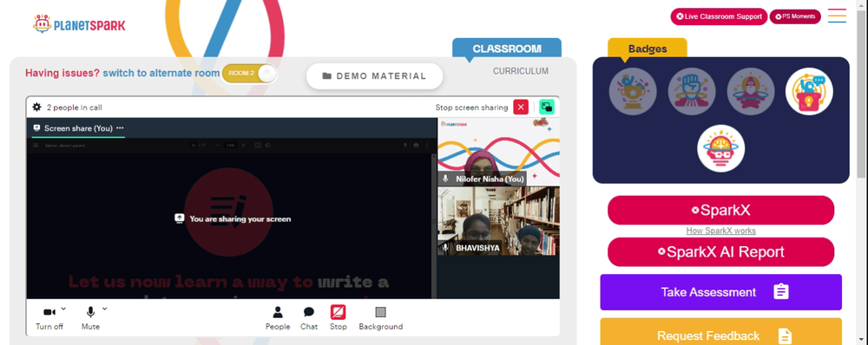The image size is (868, 345).
Task: Click the green picture-in-picture layout icon
Action: [547, 107]
